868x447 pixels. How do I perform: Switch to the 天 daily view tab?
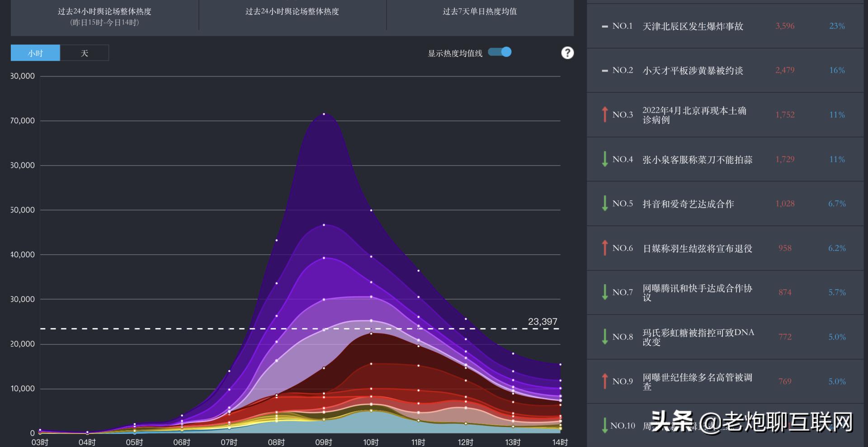click(x=84, y=53)
